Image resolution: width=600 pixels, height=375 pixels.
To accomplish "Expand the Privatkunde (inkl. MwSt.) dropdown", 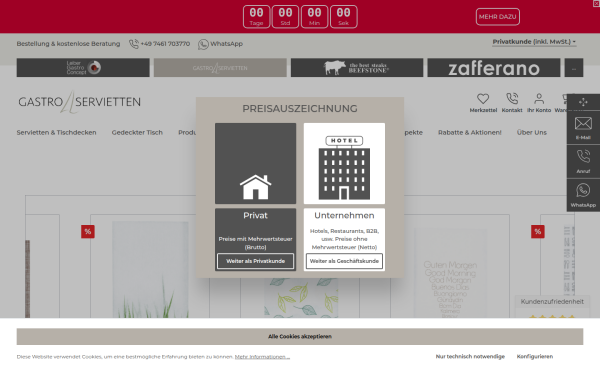I will 534,42.
